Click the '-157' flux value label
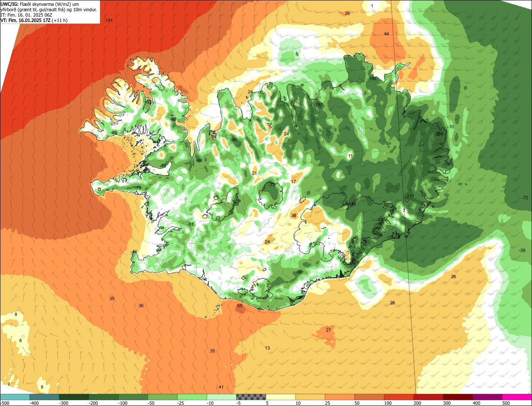 [x=319, y=105]
